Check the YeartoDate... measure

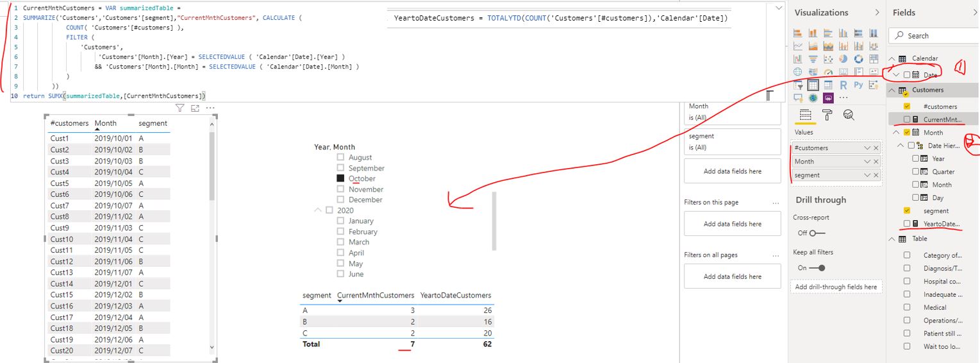pos(907,223)
